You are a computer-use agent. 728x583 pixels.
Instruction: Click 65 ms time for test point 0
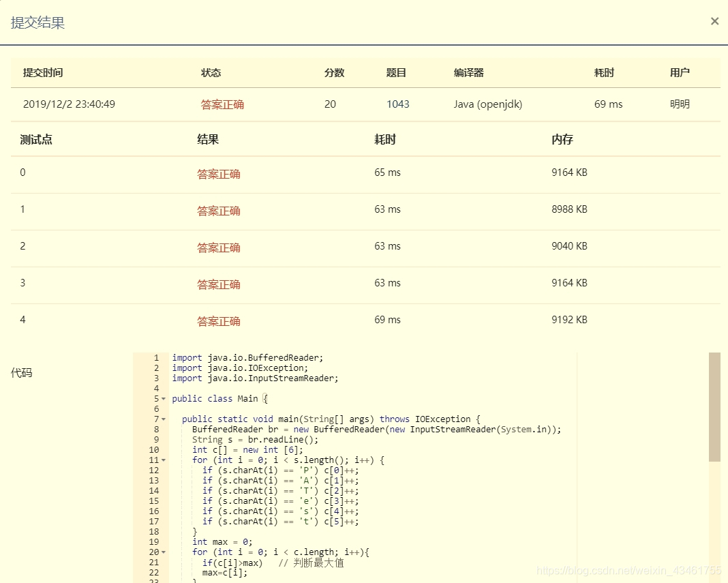click(x=387, y=173)
